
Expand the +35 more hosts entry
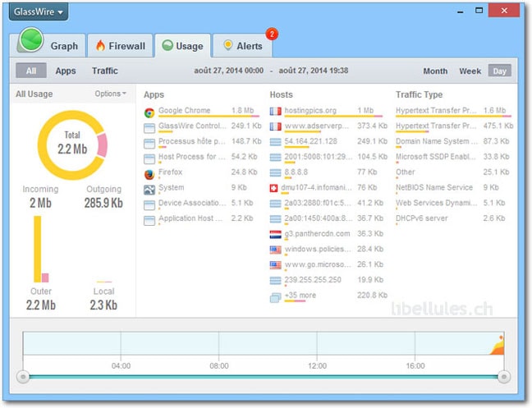coord(300,295)
